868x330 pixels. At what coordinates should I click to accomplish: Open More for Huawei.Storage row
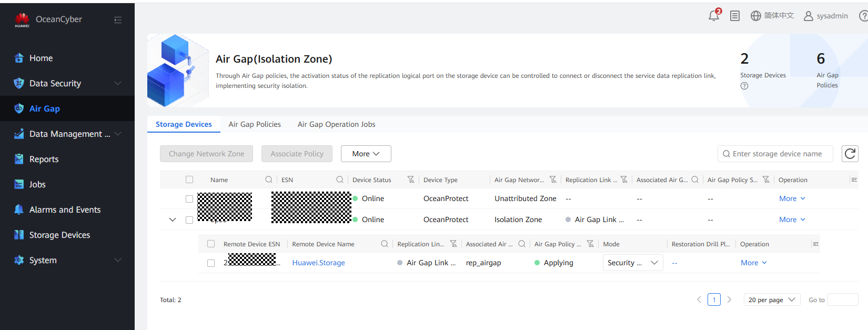pos(754,263)
